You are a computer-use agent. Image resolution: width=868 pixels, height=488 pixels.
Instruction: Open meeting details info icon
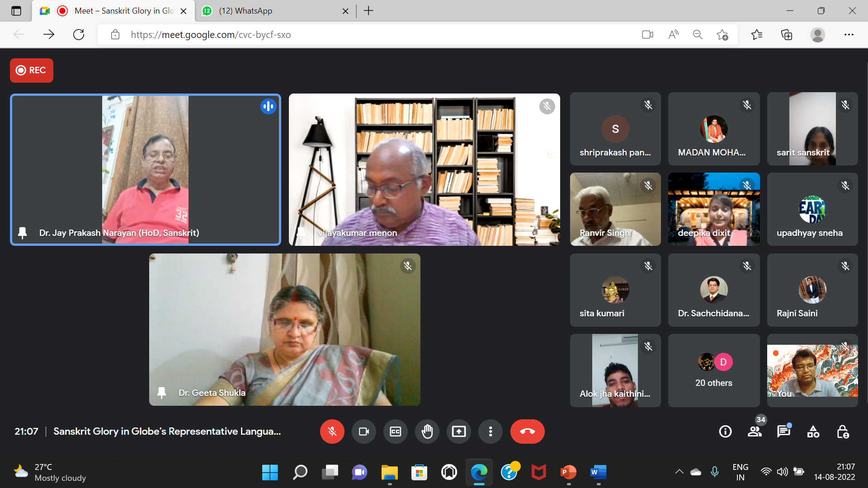click(x=725, y=432)
